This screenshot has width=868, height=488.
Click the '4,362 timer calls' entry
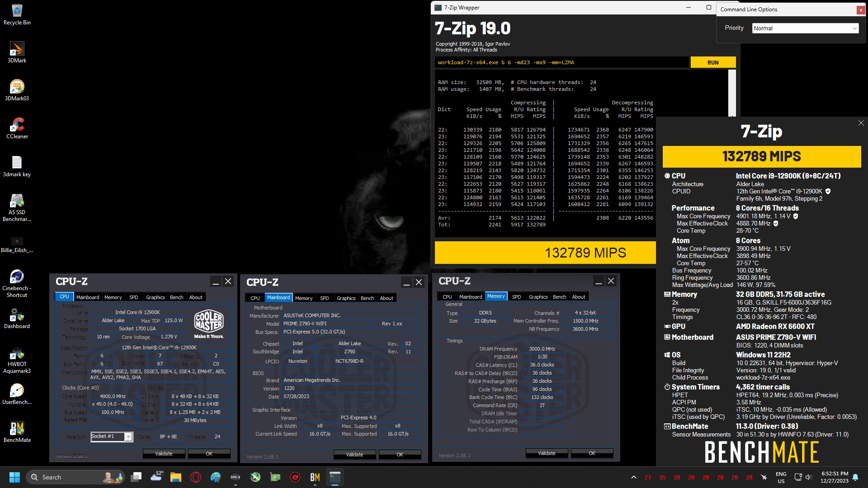(763, 387)
